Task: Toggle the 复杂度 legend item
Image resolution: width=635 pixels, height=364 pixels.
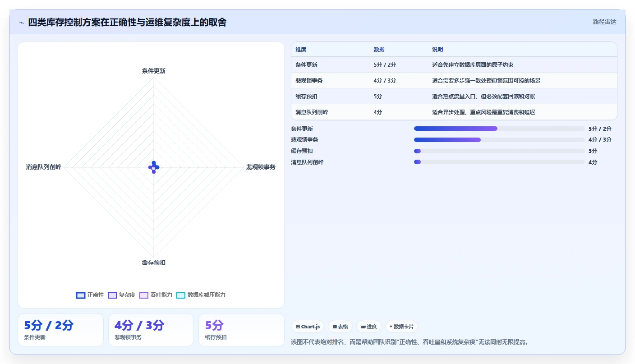Action: click(121, 295)
